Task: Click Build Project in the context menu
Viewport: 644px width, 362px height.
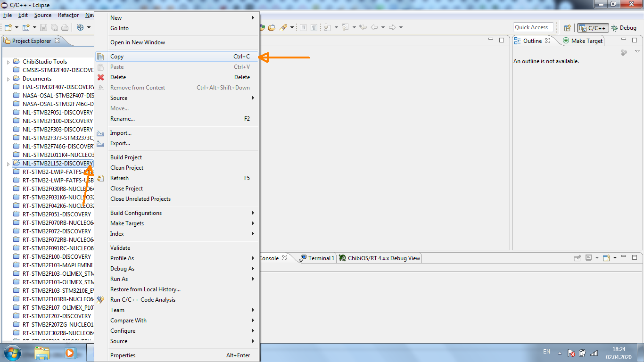Action: pos(126,157)
